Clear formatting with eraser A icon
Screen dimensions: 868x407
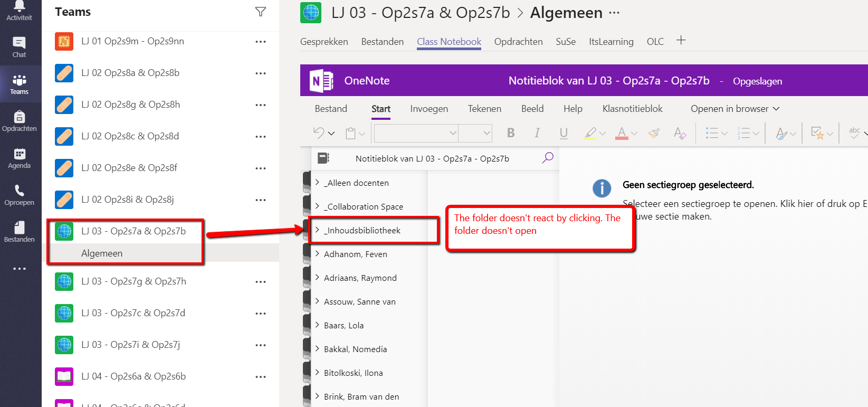point(680,133)
